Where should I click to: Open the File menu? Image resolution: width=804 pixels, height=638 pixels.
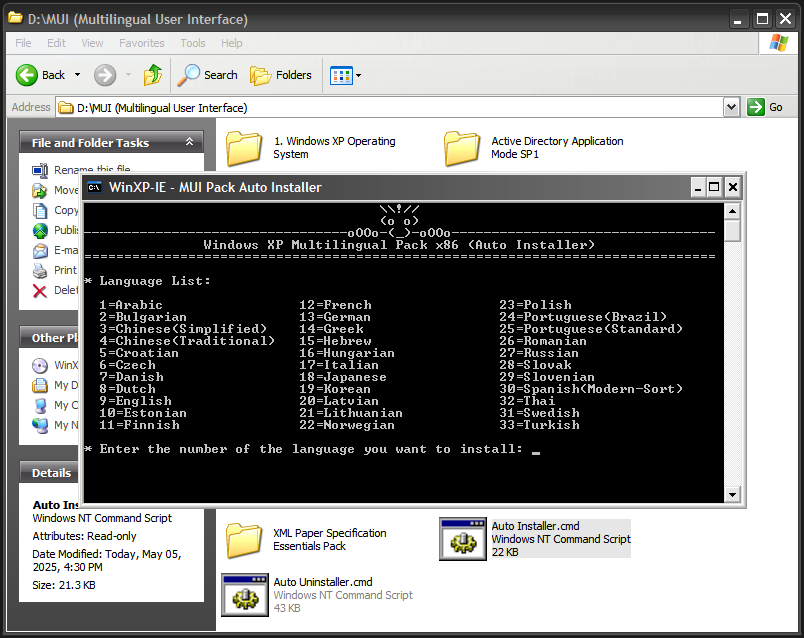click(x=23, y=43)
